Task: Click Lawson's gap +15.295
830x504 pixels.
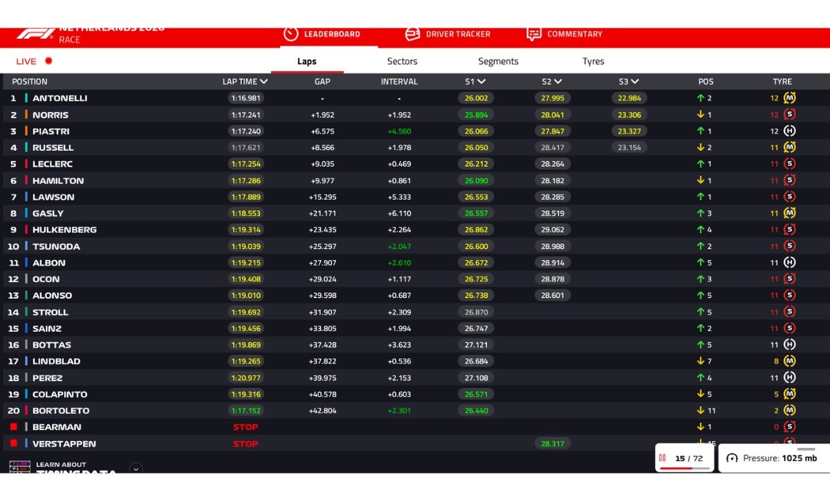Action: (x=322, y=197)
